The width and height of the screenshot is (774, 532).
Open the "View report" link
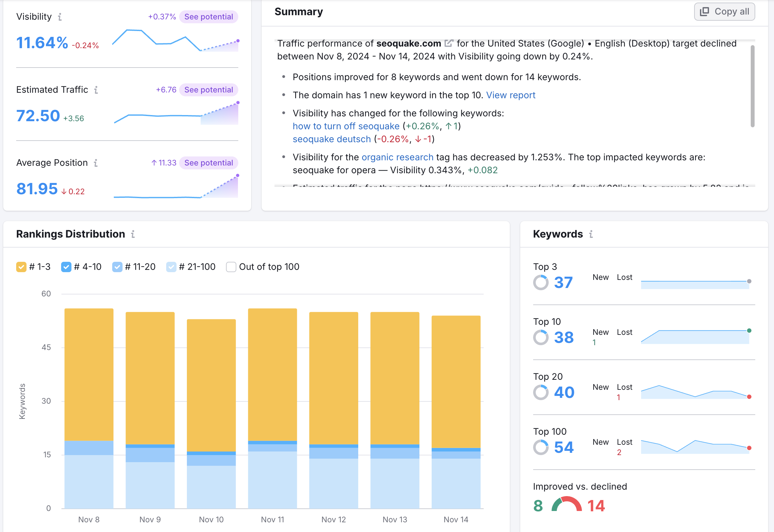point(511,95)
